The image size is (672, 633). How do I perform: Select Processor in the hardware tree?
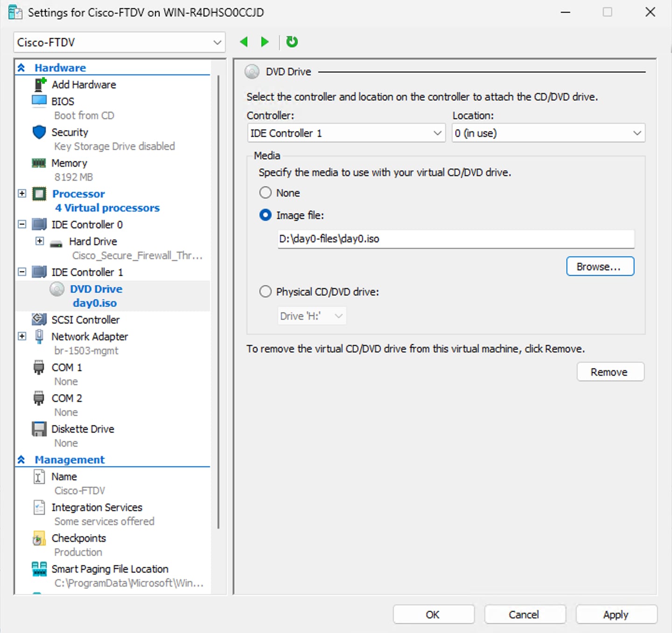[78, 194]
